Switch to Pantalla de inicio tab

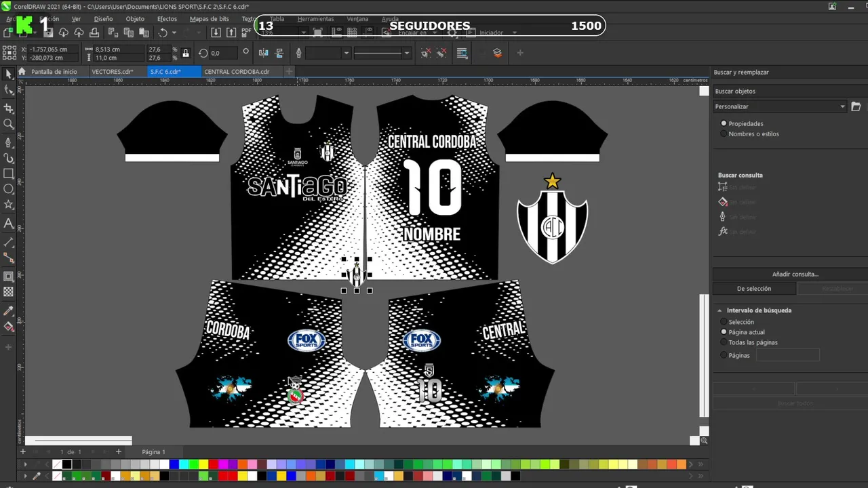[x=54, y=71]
